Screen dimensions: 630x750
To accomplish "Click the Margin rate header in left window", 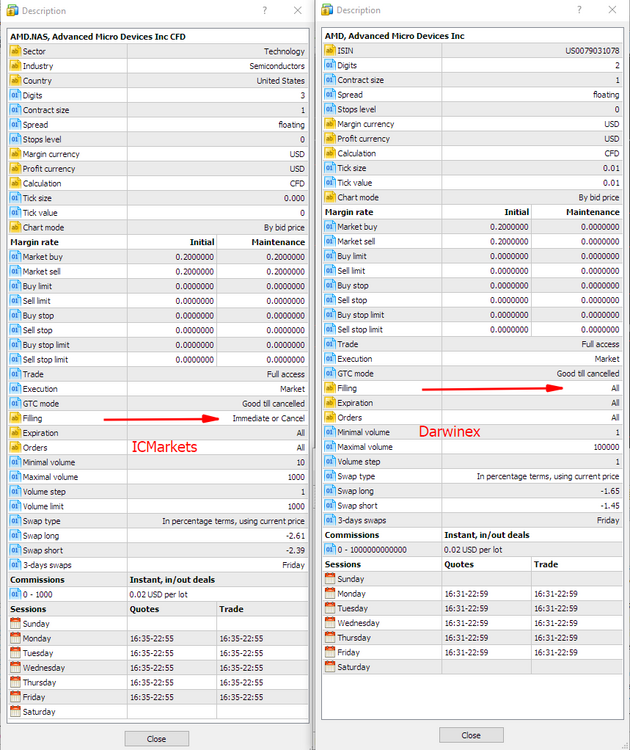I will (34, 242).
